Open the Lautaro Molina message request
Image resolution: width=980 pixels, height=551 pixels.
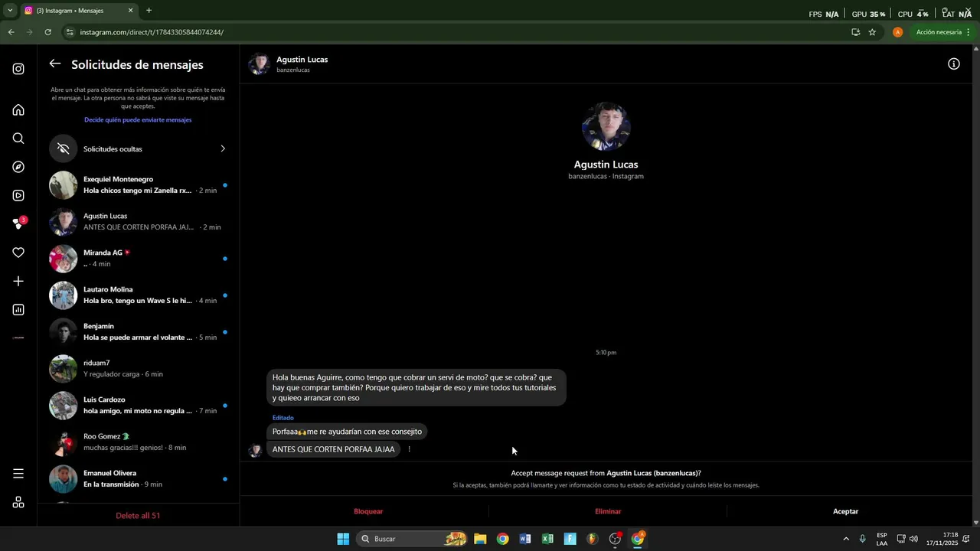point(139,295)
